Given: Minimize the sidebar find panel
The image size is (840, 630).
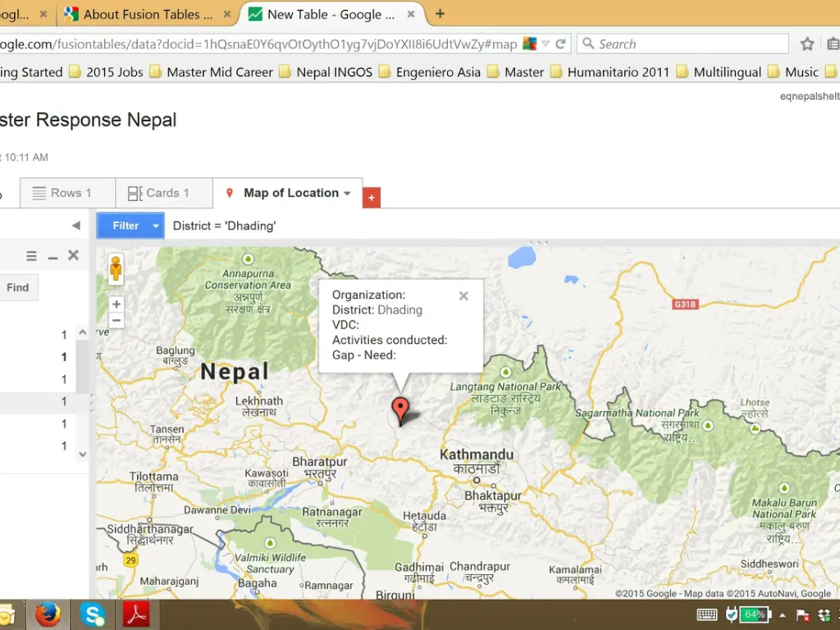Looking at the screenshot, I should point(52,257).
